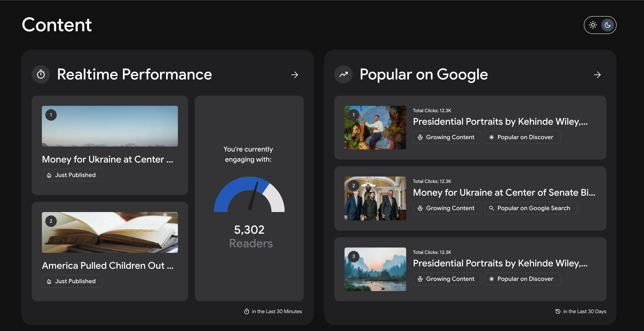Click "in the Last 30 Minutes" label
The height and width of the screenshot is (331, 644).
[x=277, y=311]
